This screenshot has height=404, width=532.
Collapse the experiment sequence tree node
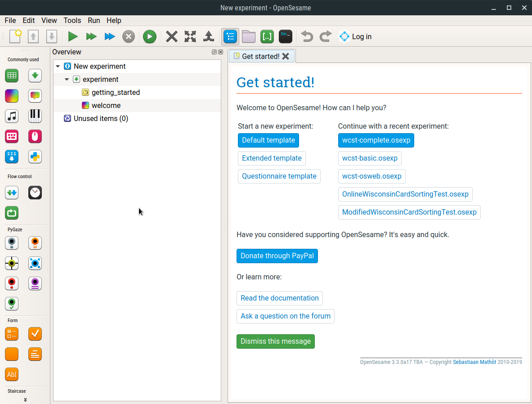pyautogui.click(x=67, y=80)
